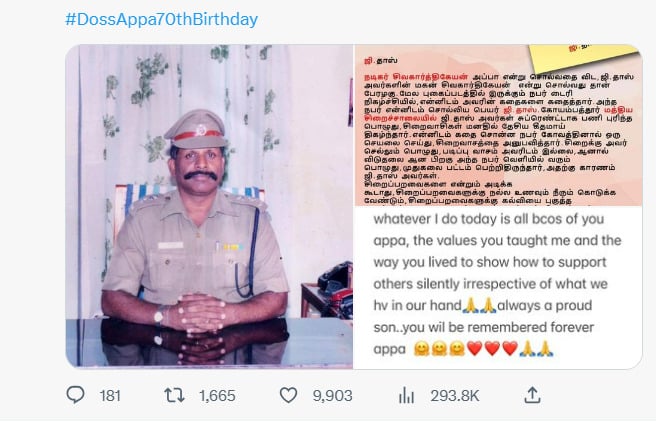
Task: Click the yellow sticky note corner of image
Action: (x=602, y=55)
